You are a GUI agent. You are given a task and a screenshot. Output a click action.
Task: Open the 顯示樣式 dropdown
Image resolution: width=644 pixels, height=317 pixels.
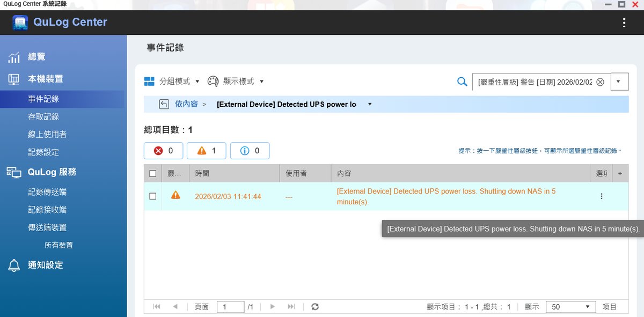(236, 82)
